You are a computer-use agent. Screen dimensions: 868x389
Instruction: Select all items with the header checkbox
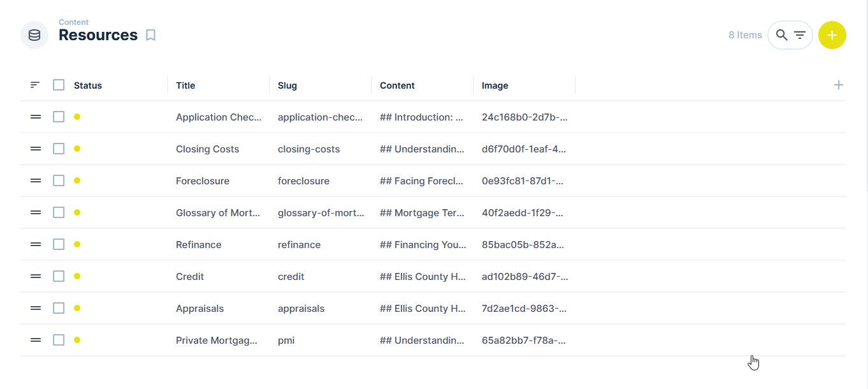click(x=59, y=84)
